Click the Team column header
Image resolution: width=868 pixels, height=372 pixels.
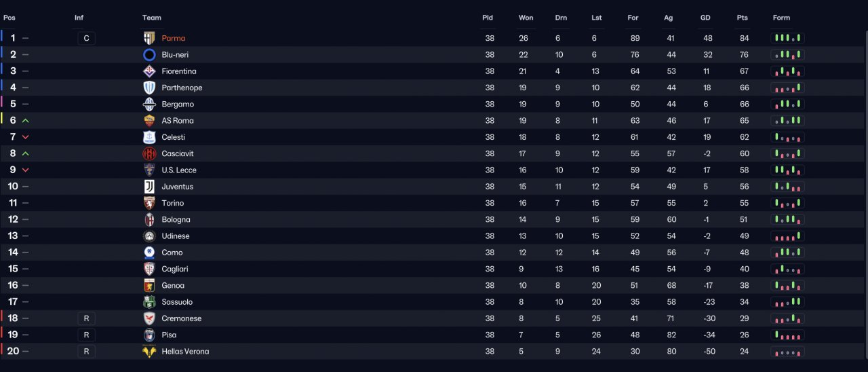[152, 18]
